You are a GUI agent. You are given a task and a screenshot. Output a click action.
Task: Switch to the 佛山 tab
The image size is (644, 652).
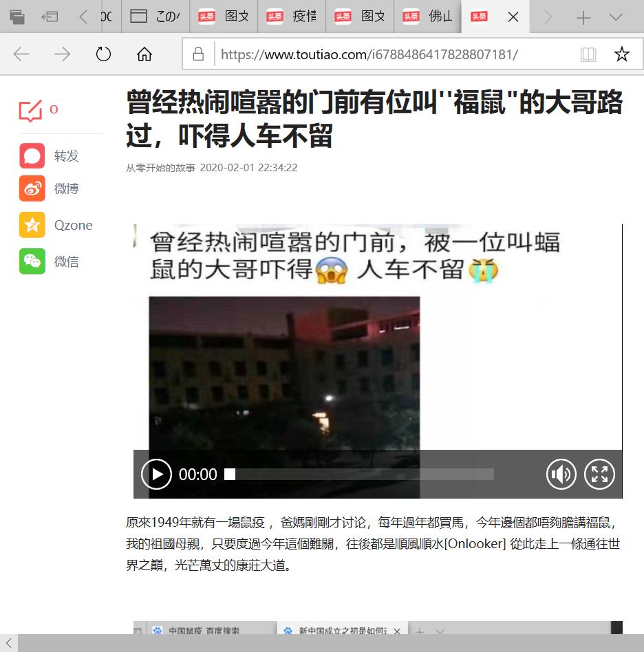pyautogui.click(x=440, y=17)
